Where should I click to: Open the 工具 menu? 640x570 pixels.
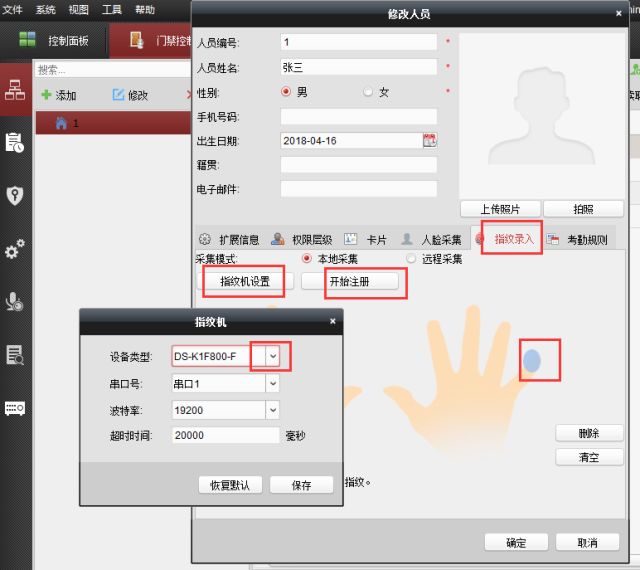[112, 9]
